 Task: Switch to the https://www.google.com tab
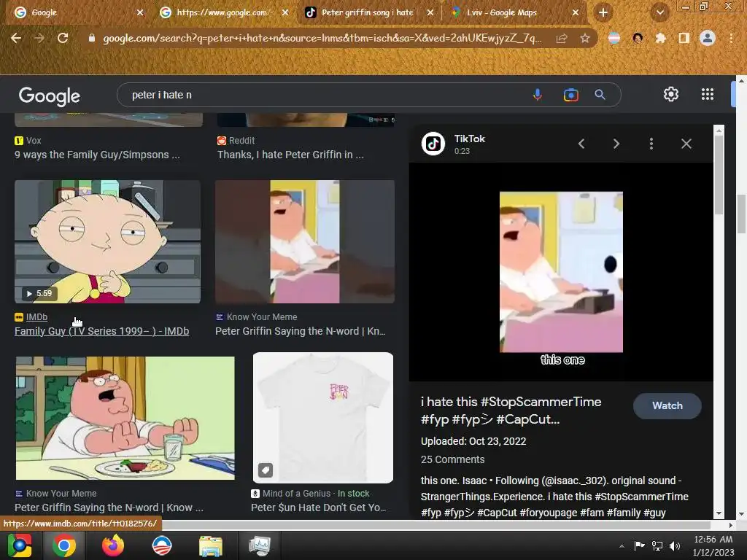pos(222,13)
